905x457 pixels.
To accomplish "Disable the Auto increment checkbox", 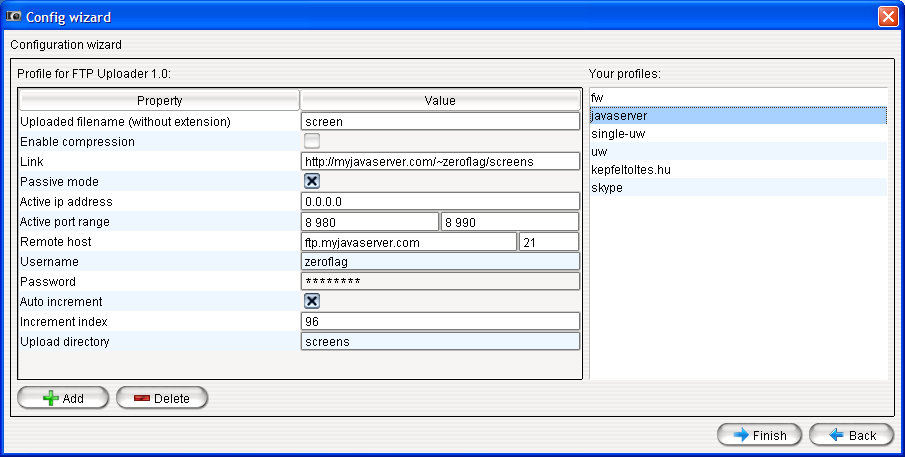I will [x=312, y=301].
